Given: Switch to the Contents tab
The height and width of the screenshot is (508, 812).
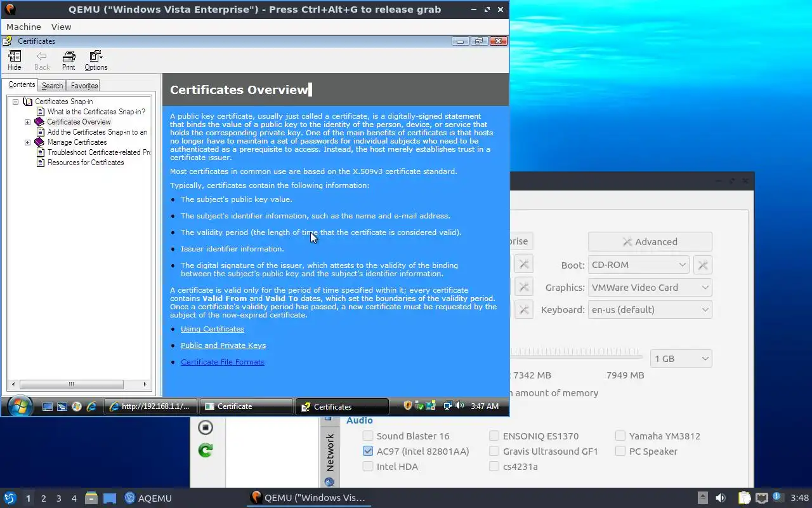Looking at the screenshot, I should tap(22, 84).
